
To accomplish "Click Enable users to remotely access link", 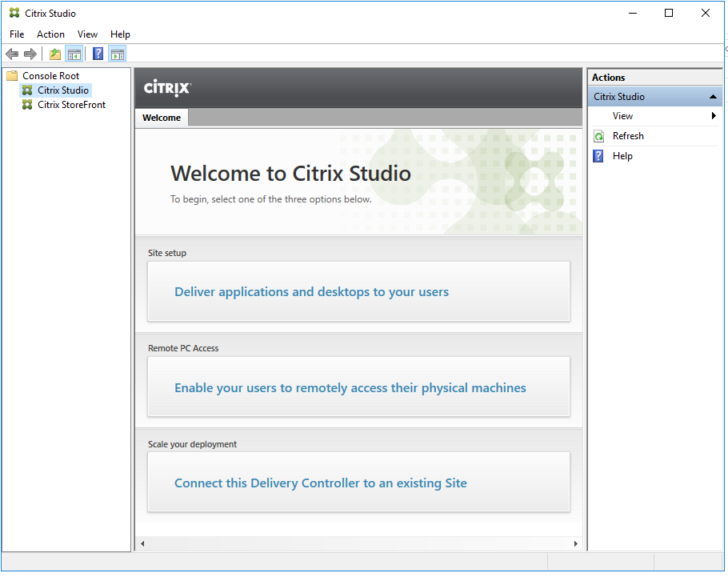I will coord(350,388).
